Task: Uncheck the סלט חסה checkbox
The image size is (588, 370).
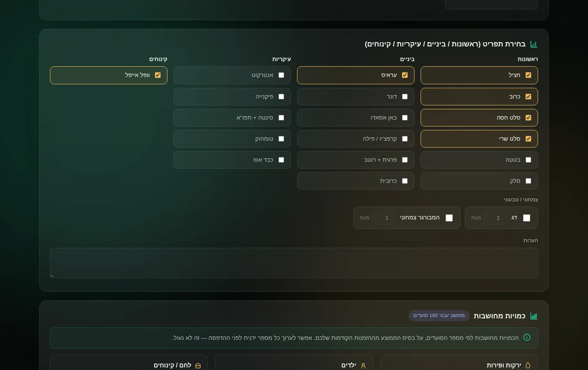Action: [x=528, y=118]
